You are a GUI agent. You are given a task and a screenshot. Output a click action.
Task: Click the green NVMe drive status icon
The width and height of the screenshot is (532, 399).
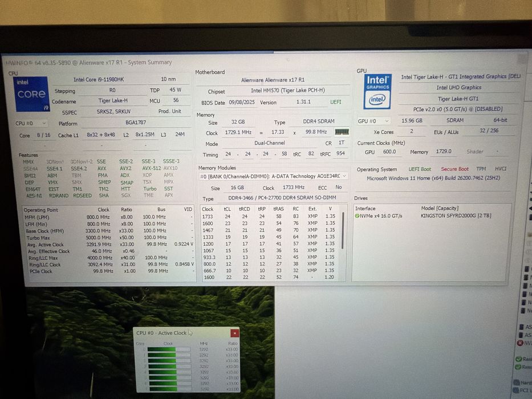357,216
